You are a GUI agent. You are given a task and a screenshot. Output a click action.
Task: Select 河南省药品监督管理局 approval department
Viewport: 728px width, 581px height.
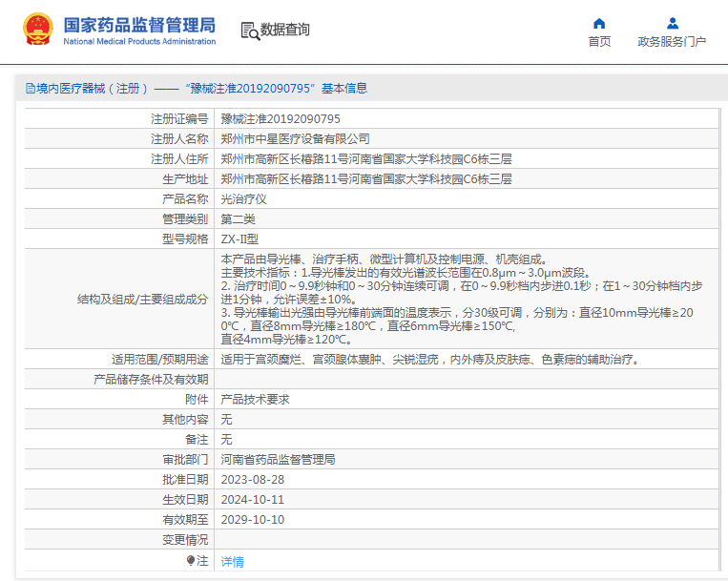(278, 460)
